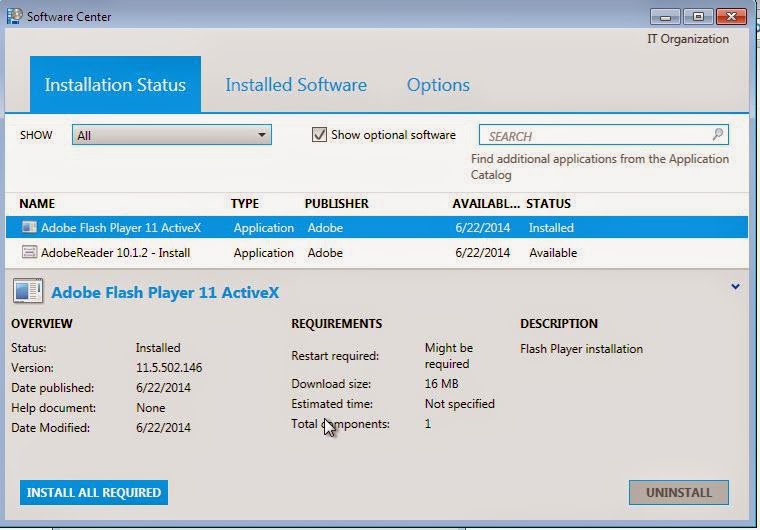
Task: Click the Help document None value
Action: [151, 408]
